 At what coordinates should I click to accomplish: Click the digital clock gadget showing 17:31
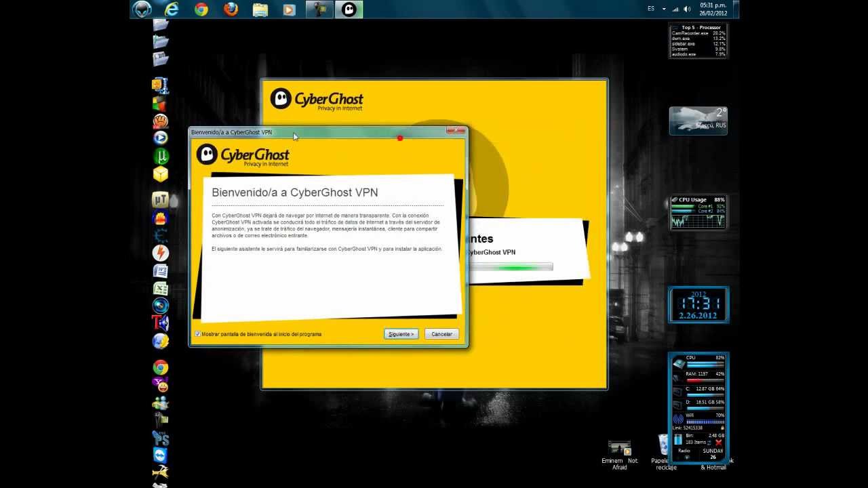[x=698, y=304]
